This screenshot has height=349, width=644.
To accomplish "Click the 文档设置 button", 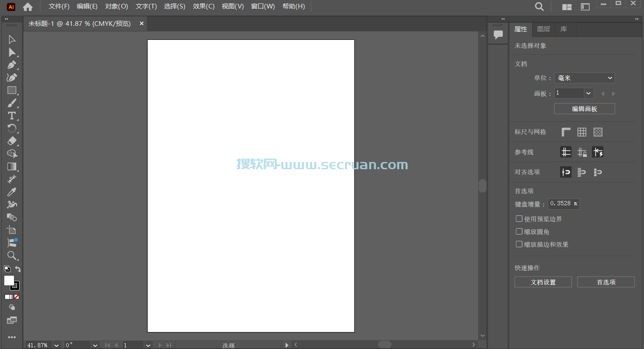I will 543,282.
